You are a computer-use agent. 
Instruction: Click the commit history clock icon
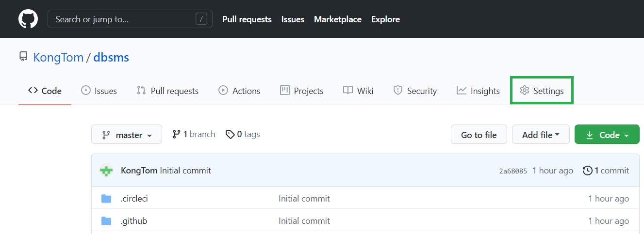588,171
